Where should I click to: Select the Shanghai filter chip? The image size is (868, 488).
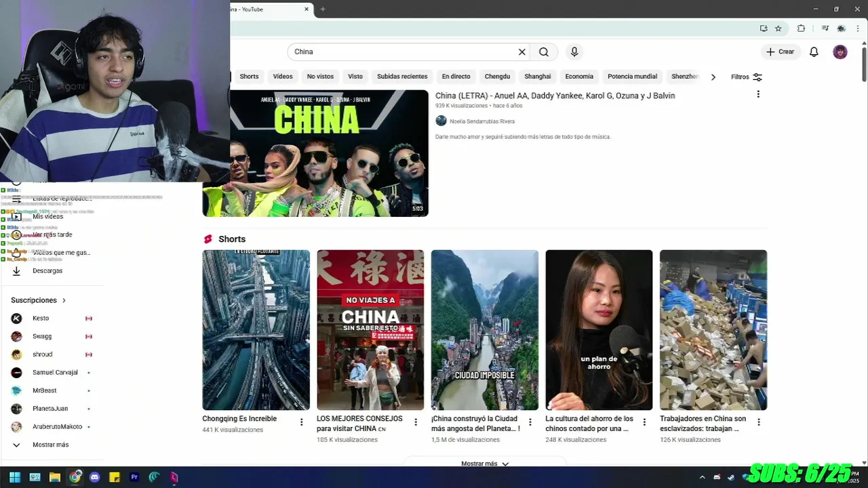(538, 77)
